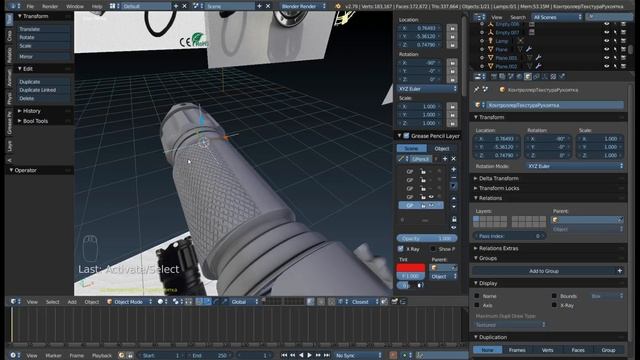Disable the X Ray checkbox
The width and height of the screenshot is (640, 360).
coord(400,249)
